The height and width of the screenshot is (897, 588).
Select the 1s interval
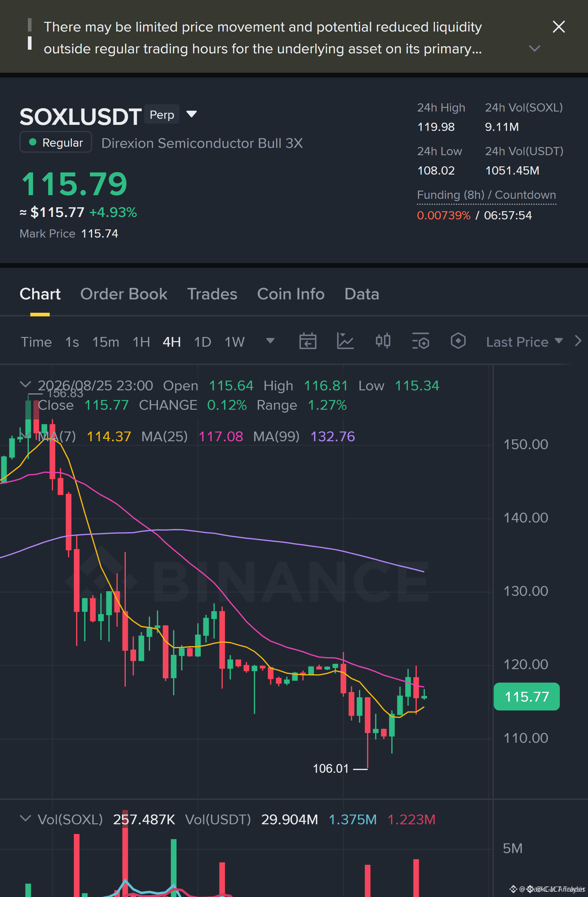[x=72, y=342]
